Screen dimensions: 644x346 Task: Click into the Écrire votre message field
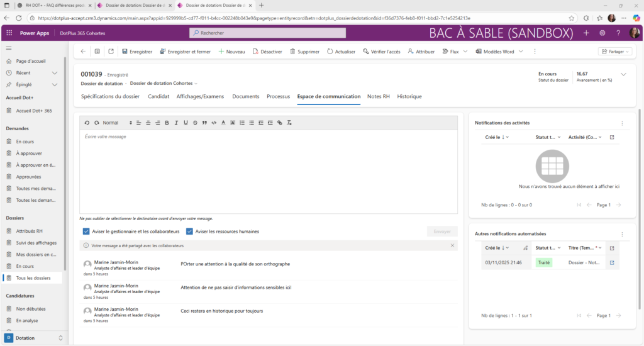[x=269, y=170]
